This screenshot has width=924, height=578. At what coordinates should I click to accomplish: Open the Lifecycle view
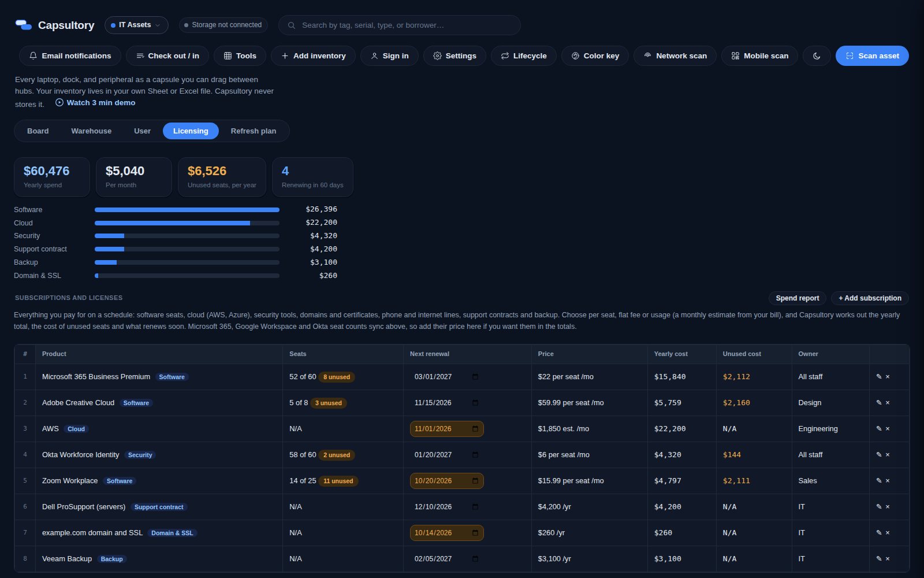click(x=523, y=55)
